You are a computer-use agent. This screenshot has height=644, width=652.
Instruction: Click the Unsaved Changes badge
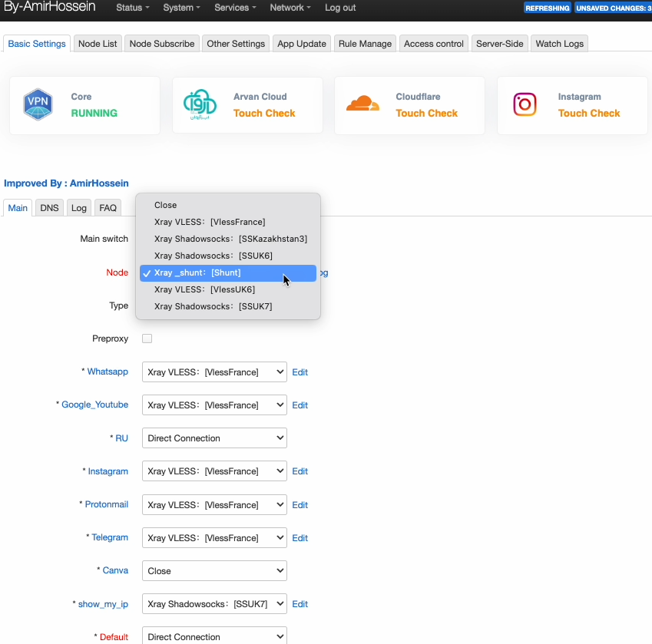click(612, 8)
